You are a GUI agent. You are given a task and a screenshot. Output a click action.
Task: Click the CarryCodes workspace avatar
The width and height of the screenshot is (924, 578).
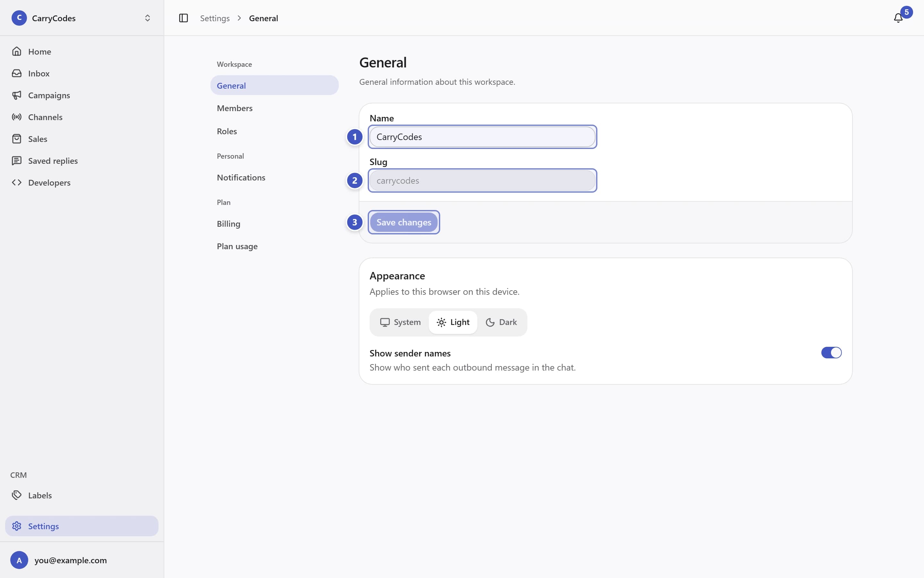pos(19,18)
